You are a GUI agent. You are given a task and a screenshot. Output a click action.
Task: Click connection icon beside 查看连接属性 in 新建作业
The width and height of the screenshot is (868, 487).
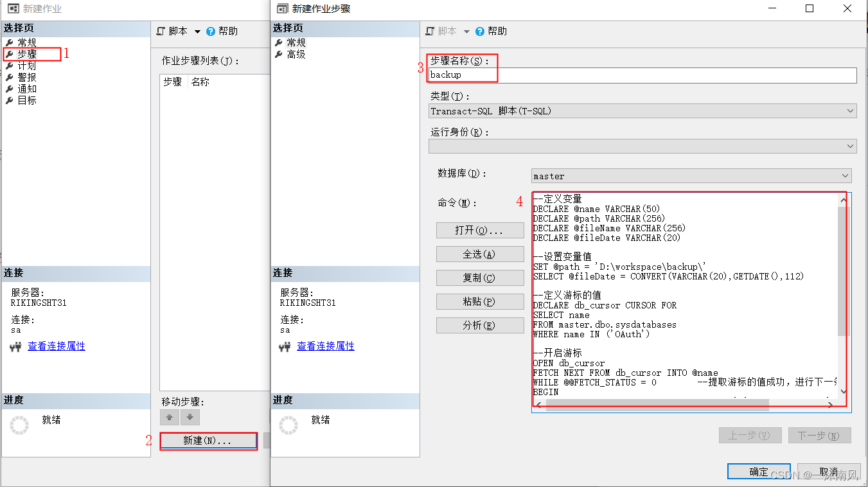pyautogui.click(x=16, y=347)
